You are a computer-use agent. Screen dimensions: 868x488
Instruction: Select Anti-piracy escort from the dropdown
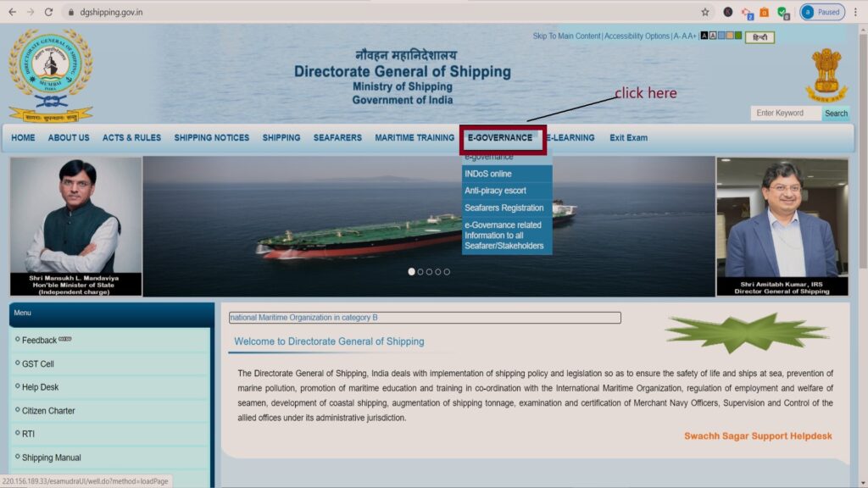[x=507, y=191]
